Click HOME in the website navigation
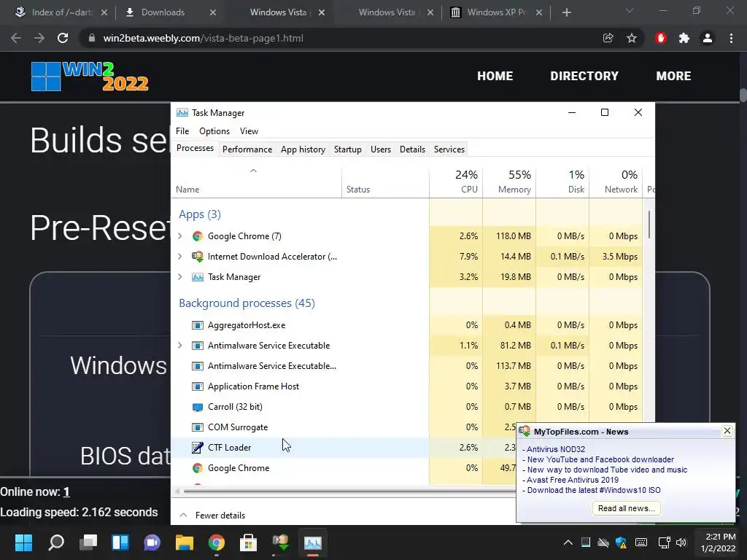747x560 pixels. 495,76
